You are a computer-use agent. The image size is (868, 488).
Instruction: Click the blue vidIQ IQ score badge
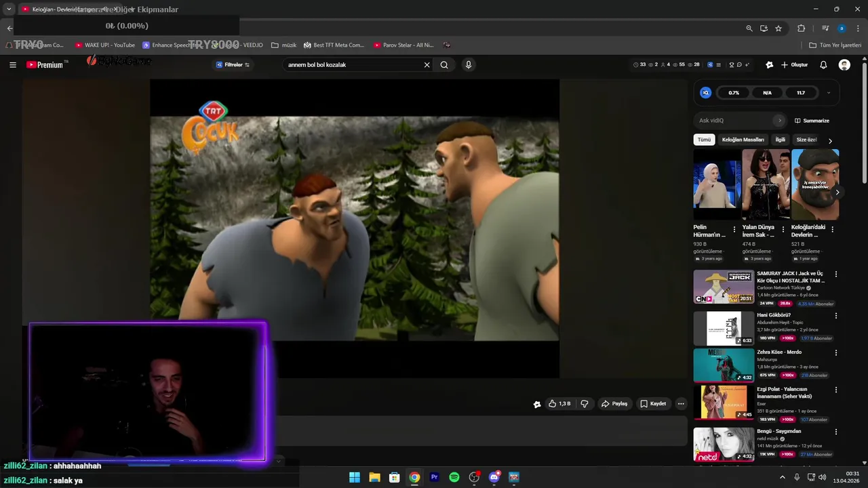705,93
